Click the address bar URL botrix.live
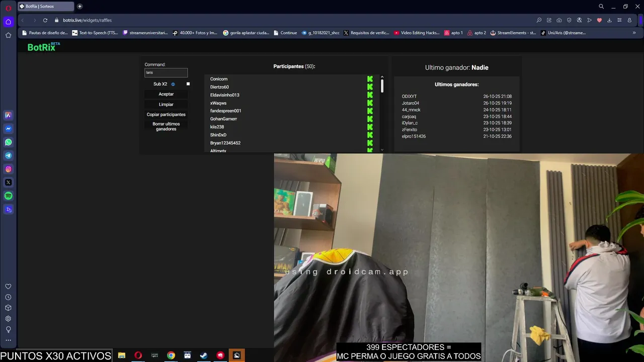 pos(87,20)
